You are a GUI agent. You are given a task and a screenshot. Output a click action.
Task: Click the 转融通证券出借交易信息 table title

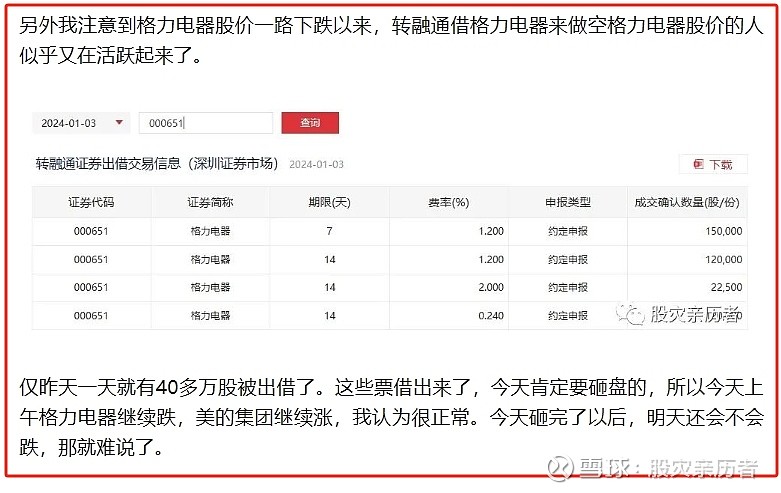(x=156, y=164)
